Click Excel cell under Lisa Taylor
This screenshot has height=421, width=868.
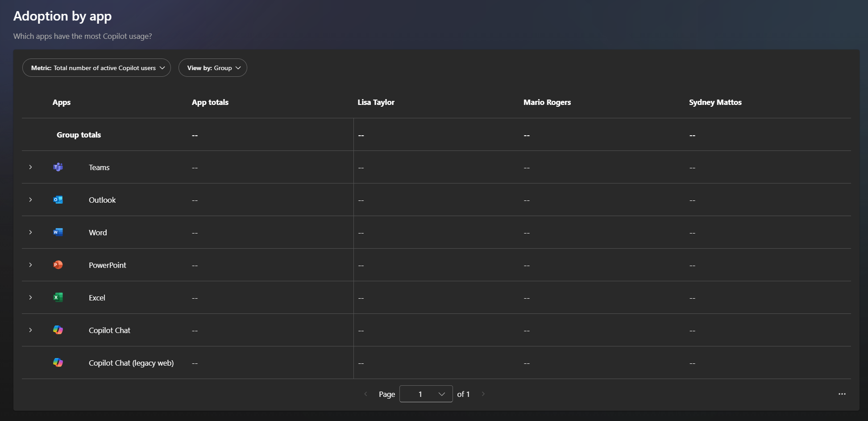(x=361, y=298)
